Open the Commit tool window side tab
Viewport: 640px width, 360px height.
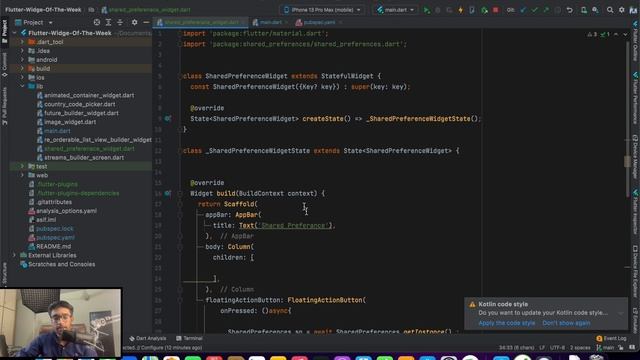point(4,65)
